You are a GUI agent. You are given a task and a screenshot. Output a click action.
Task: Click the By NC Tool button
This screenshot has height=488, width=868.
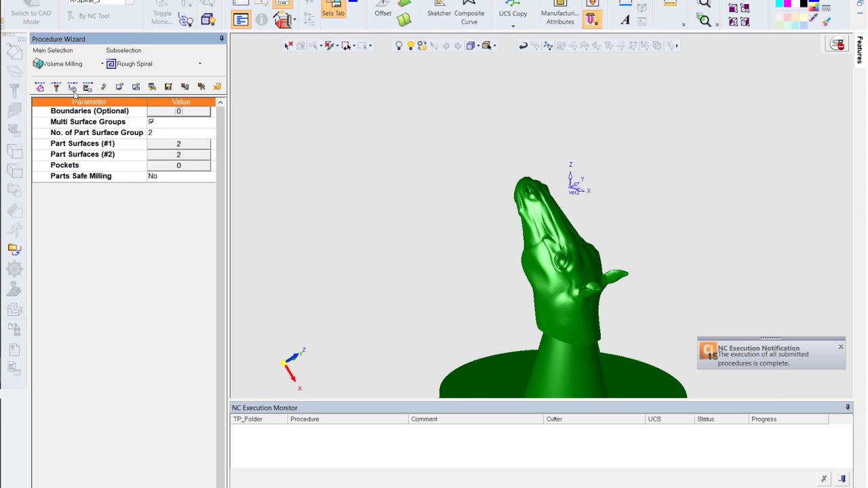point(89,16)
